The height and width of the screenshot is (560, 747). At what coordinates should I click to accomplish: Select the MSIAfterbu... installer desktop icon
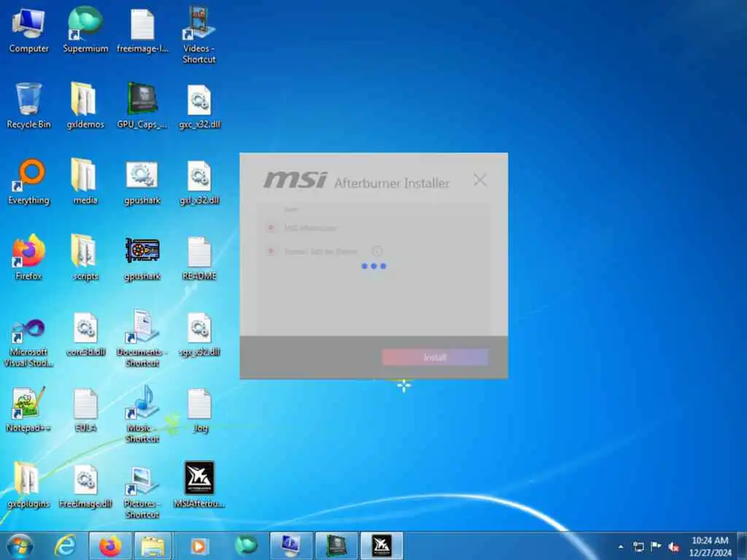(199, 485)
